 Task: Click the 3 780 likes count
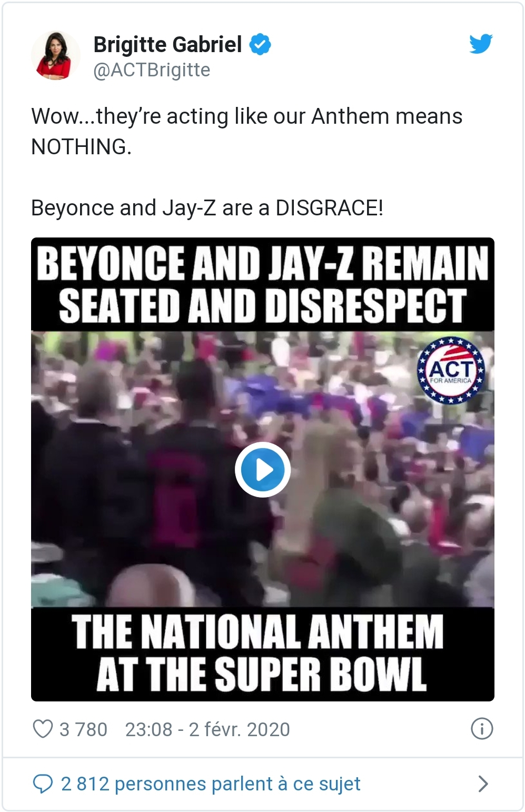(x=83, y=730)
